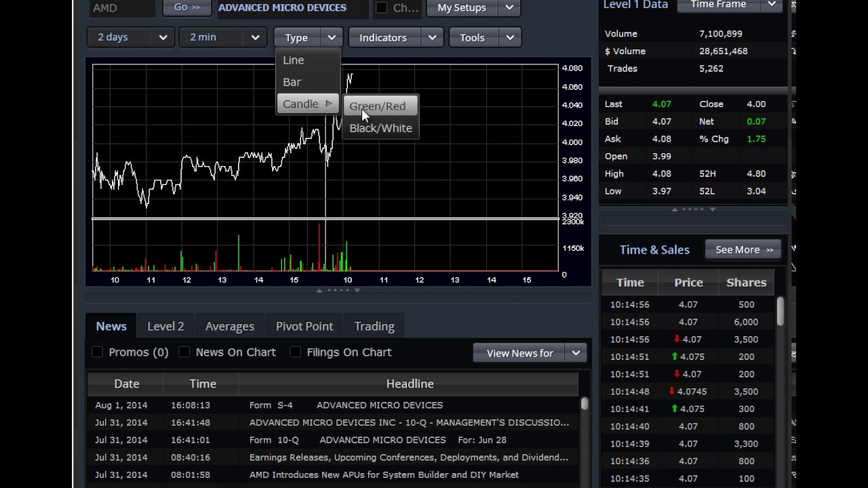Click the Price column header in Time & Sales
The width and height of the screenshot is (868, 488).
pyautogui.click(x=688, y=283)
